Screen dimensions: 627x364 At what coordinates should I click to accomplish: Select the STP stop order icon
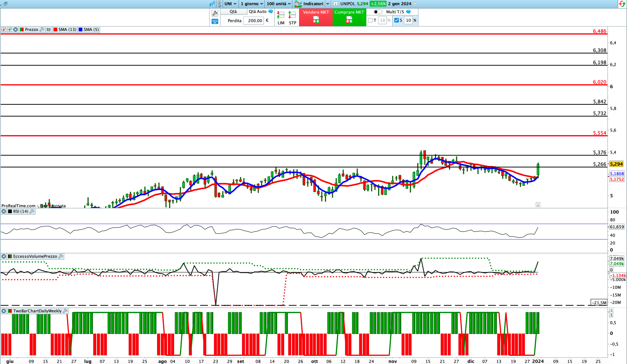(292, 18)
